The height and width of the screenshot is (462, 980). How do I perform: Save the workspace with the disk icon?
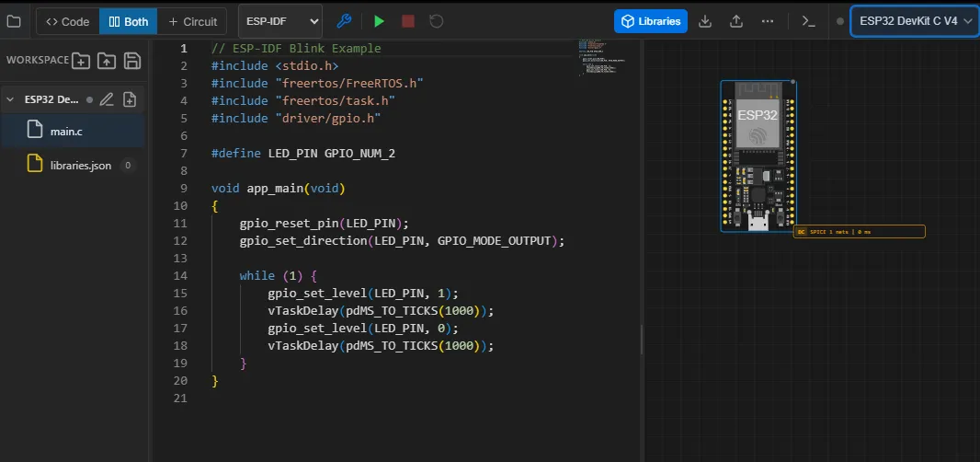(x=131, y=60)
